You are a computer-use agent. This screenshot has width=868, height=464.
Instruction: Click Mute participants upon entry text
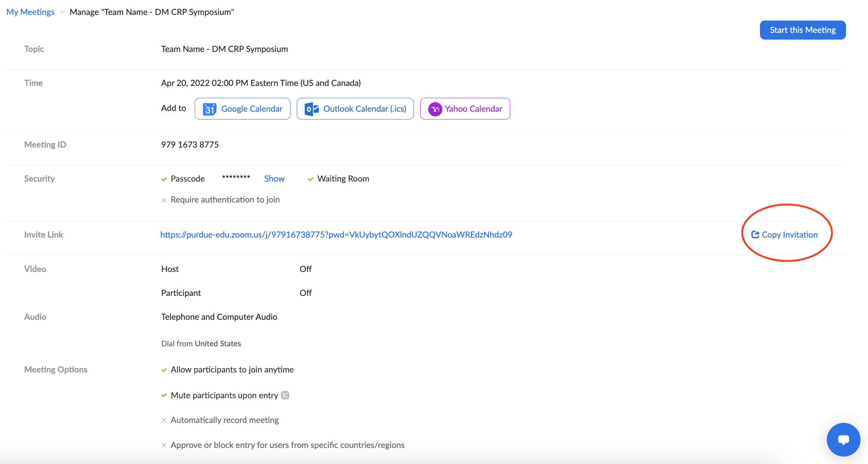224,395
